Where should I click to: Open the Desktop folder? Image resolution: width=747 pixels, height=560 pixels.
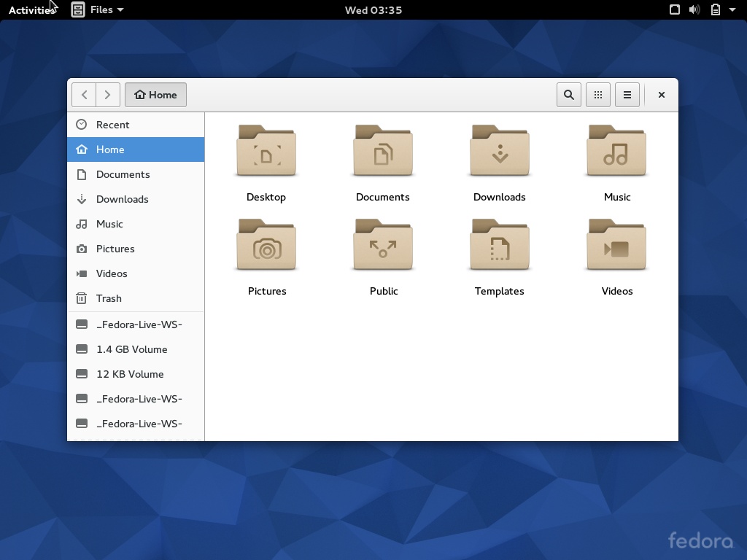click(266, 151)
